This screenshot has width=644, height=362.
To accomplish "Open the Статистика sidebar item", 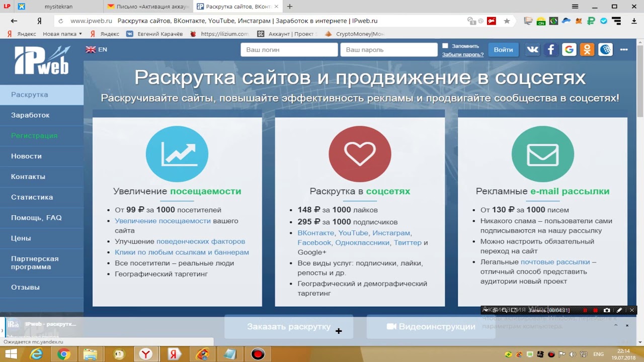I will (x=42, y=197).
